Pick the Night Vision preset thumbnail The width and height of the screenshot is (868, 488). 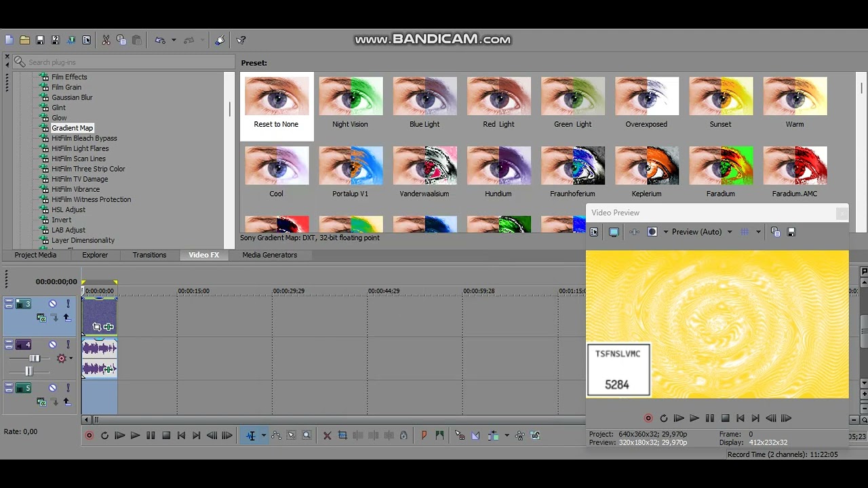(351, 96)
